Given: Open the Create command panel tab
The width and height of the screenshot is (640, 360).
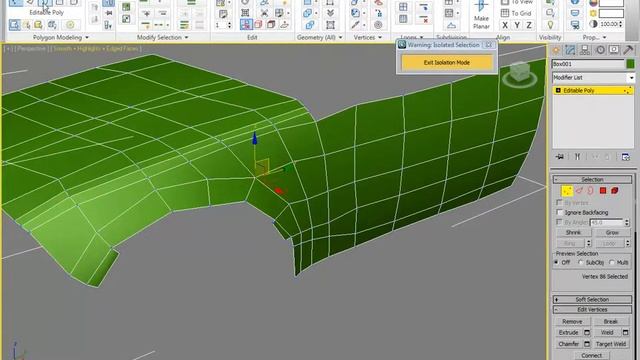Looking at the screenshot, I should point(556,50).
